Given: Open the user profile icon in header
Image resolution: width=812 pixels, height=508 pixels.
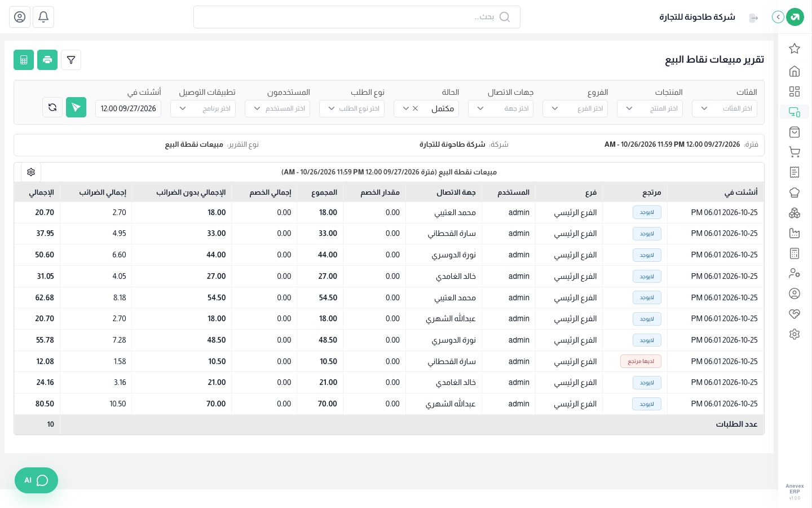Looking at the screenshot, I should 20,17.
